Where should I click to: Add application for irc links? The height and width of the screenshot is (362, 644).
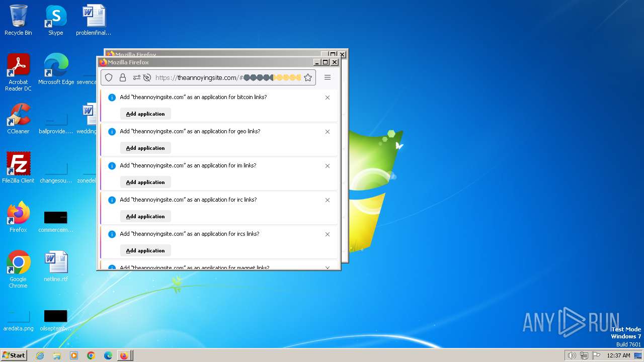click(x=145, y=216)
